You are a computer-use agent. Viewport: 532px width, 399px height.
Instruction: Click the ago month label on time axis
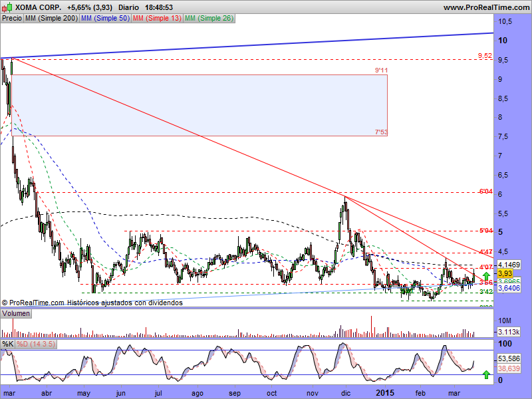pos(197,394)
